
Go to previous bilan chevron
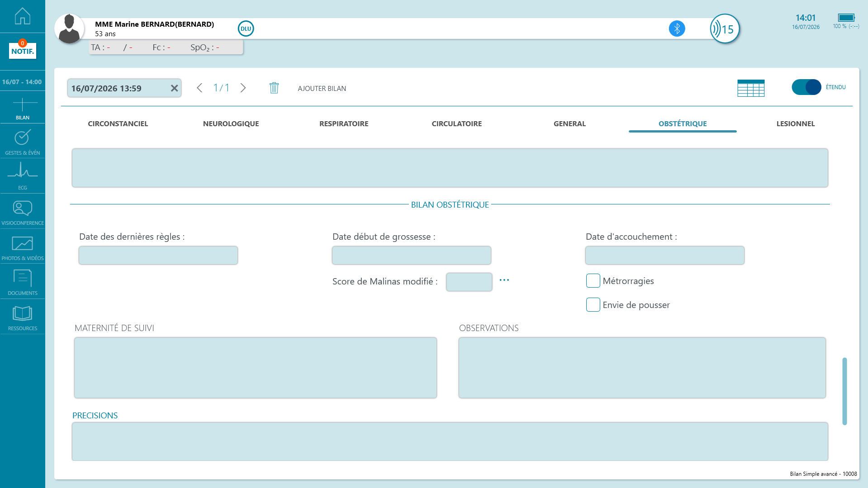[199, 88]
